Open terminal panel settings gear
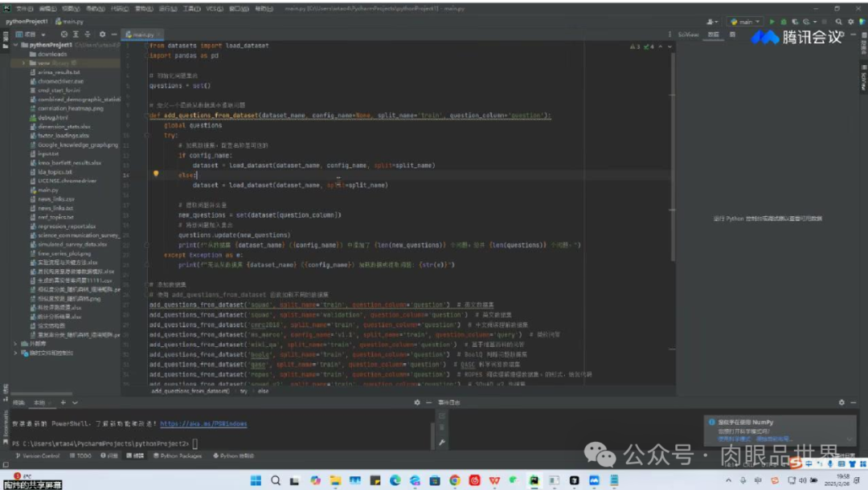 (x=417, y=402)
